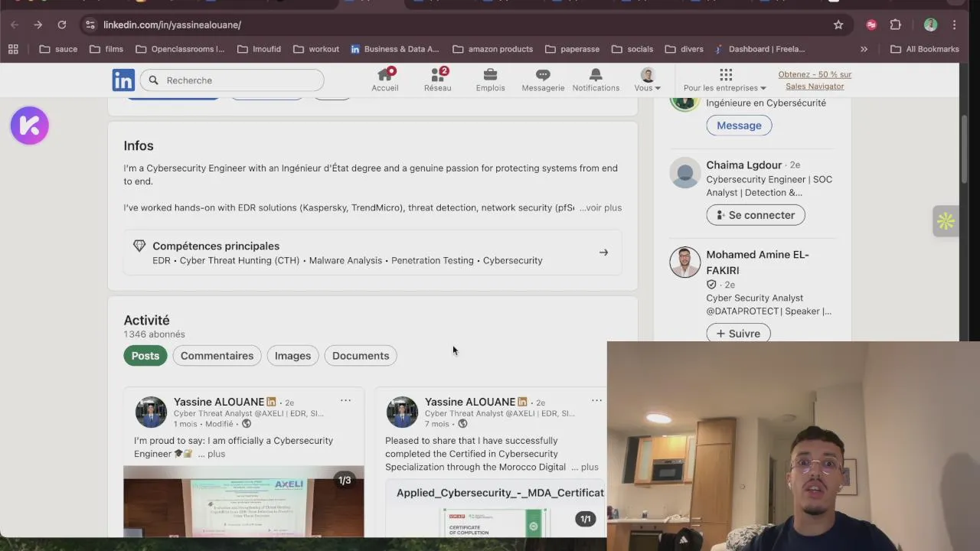Click Mohamed Amine EL-FAKIRI profile photo
This screenshot has height=551, width=980.
tap(685, 262)
